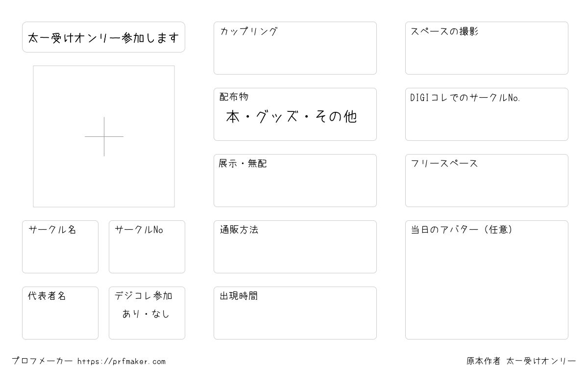Select the 当日のアバター（任意） area
Screen dimensions: 588x368
point(487,280)
